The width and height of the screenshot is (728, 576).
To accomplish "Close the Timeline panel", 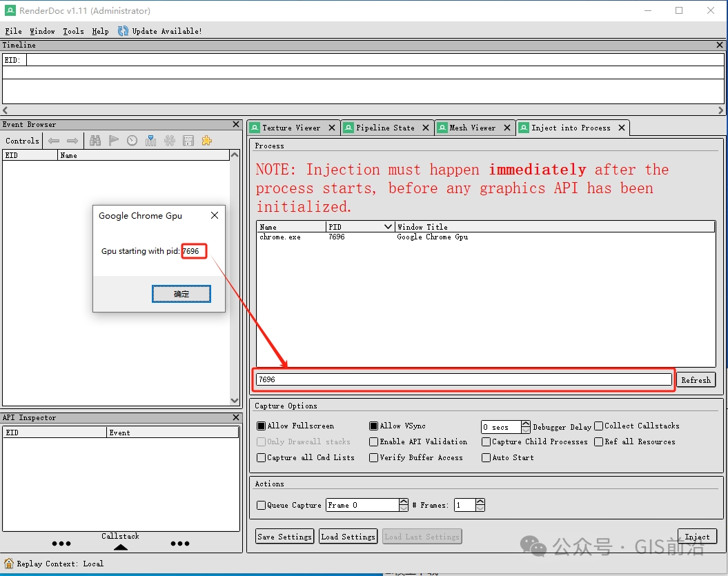I will point(720,45).
